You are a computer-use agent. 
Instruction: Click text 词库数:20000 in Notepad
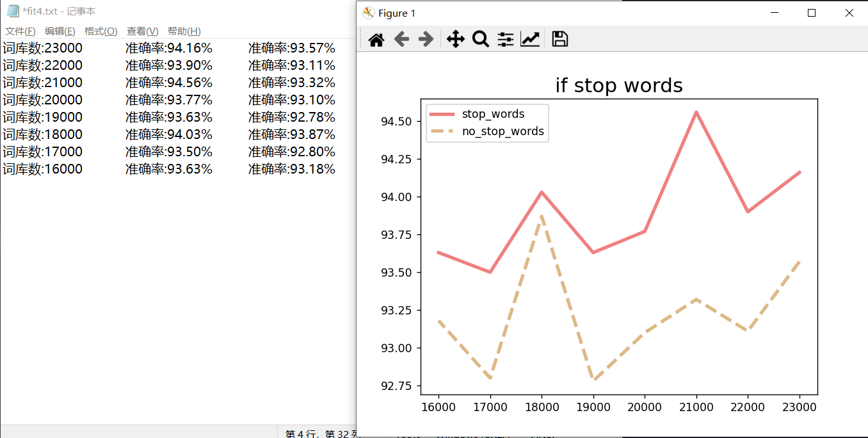[43, 100]
